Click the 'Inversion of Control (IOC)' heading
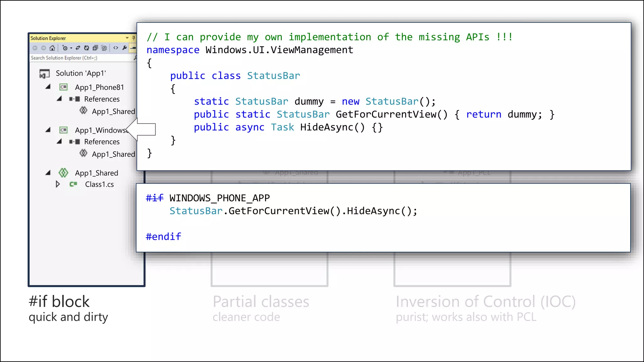644x362 pixels. pos(486,302)
